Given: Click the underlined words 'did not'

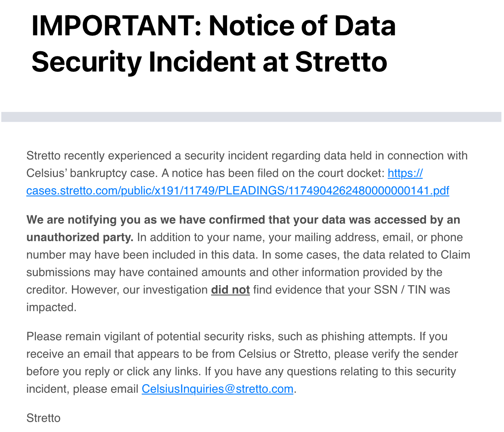Looking at the screenshot, I should point(230,290).
